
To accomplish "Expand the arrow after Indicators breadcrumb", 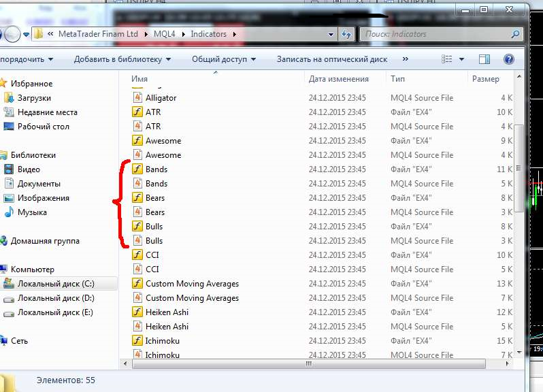I will tap(235, 34).
